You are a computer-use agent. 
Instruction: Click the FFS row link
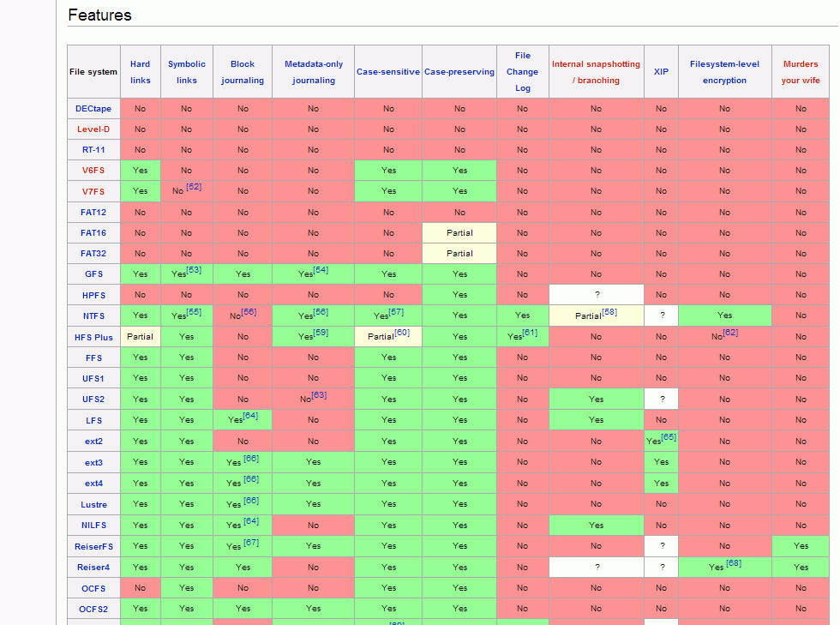coord(93,358)
